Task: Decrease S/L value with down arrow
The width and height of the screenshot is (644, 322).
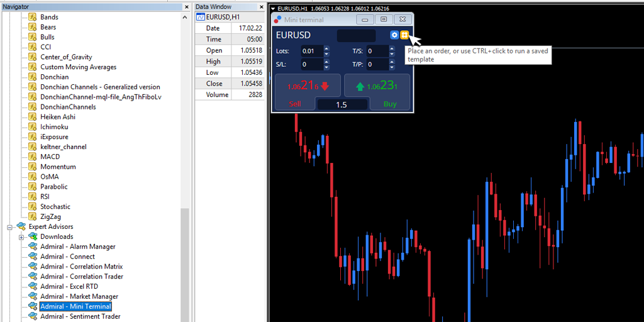Action: pyautogui.click(x=326, y=67)
